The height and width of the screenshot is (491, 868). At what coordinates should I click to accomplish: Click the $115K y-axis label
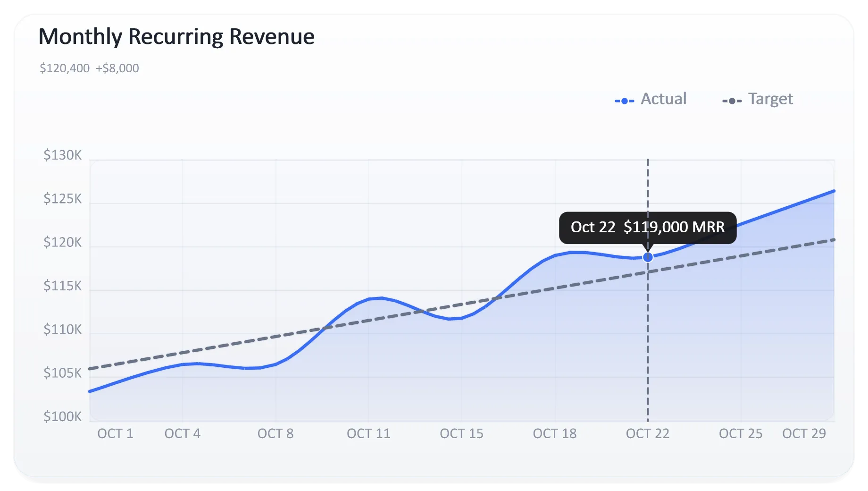(x=63, y=286)
